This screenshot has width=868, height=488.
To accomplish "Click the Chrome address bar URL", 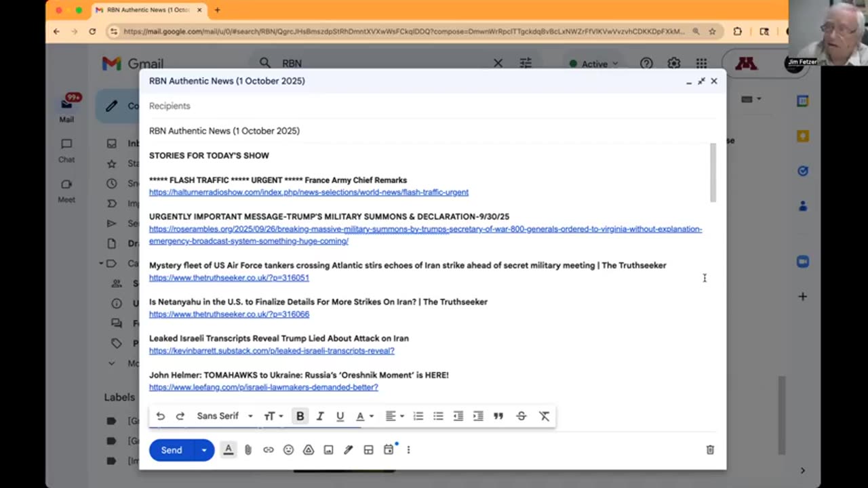I will [x=404, y=31].
